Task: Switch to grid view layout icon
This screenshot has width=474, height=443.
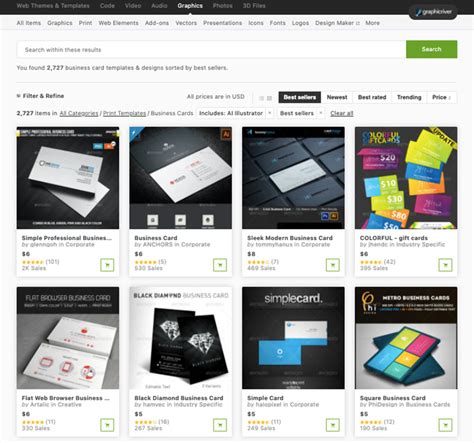Action: click(x=269, y=98)
